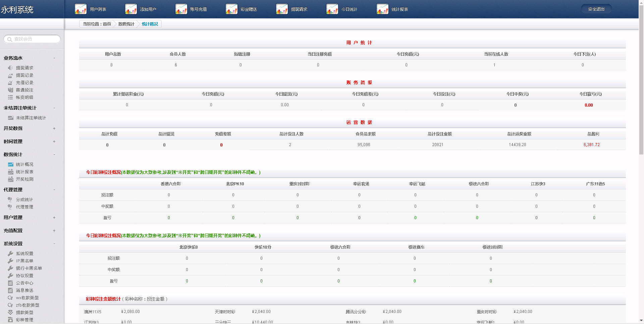Click the list icon for 帐变明细
This screenshot has height=324, width=644.
[x=10, y=98]
